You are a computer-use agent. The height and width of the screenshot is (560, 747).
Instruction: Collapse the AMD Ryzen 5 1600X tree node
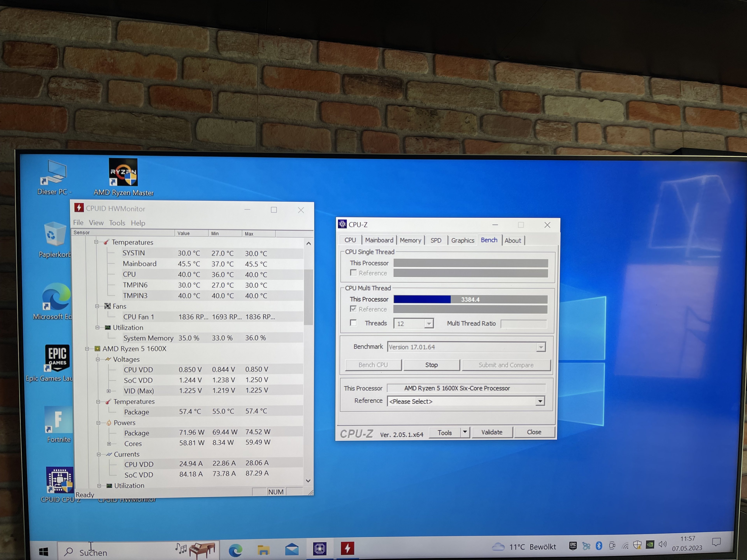pyautogui.click(x=87, y=349)
